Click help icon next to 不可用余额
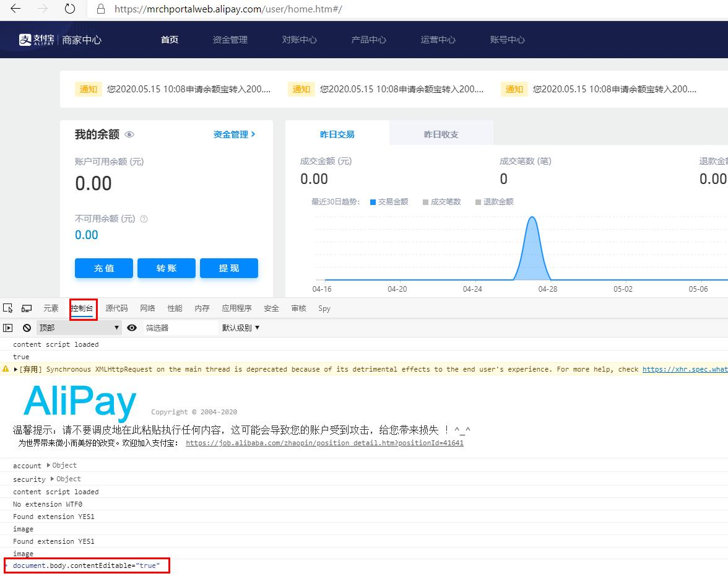The width and height of the screenshot is (728, 576). [144, 219]
